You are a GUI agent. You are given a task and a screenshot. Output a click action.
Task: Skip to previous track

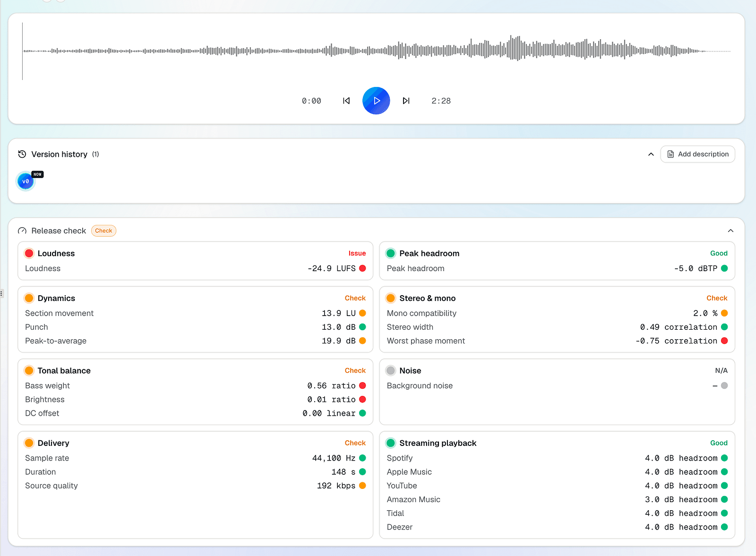(346, 101)
